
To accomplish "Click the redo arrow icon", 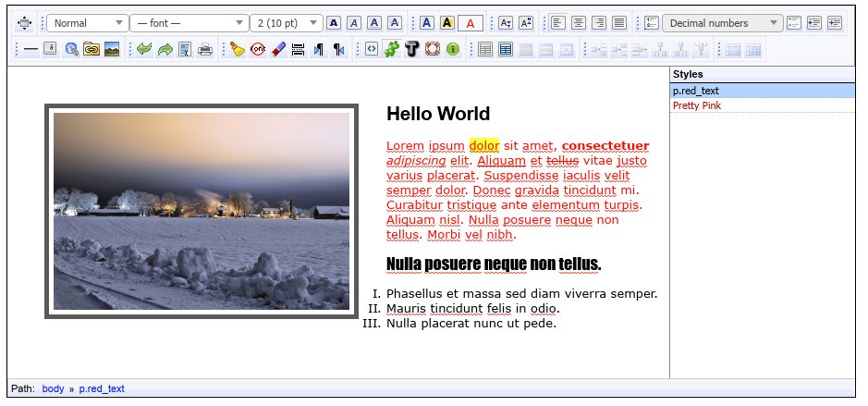I will [165, 50].
